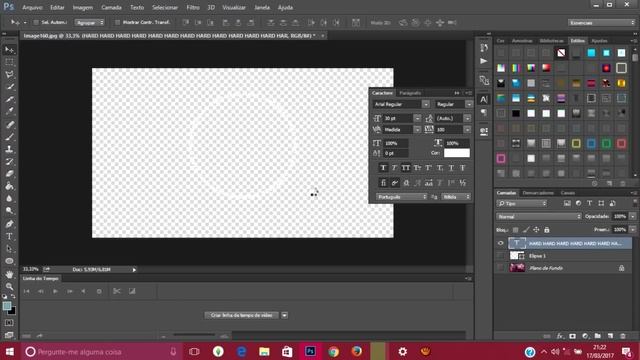640x360 pixels.
Task: Create a new layer icon
Action: click(610, 336)
